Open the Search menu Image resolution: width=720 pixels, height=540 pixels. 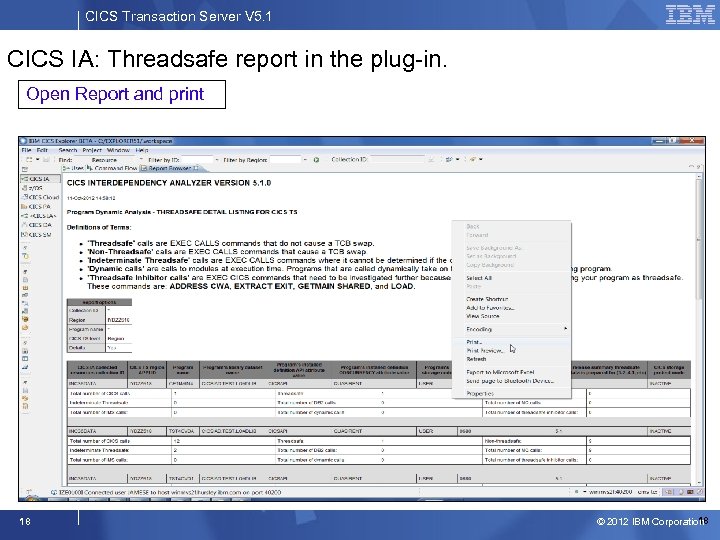click(68, 150)
